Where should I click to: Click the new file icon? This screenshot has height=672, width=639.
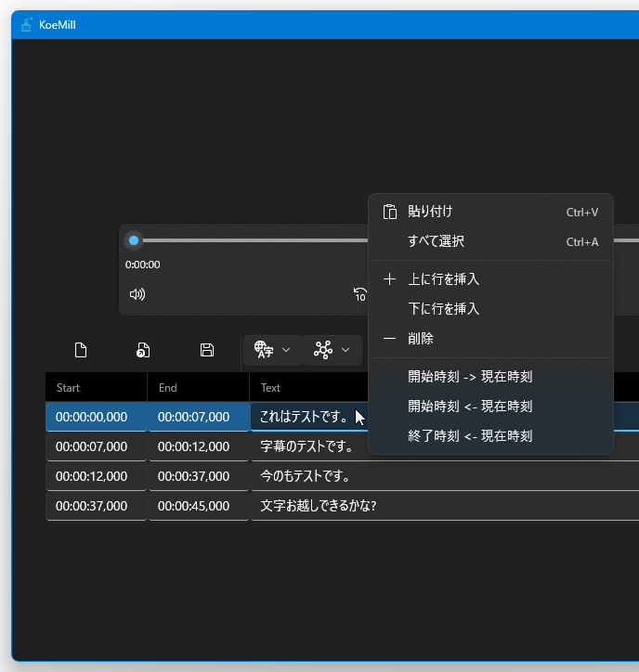point(81,350)
